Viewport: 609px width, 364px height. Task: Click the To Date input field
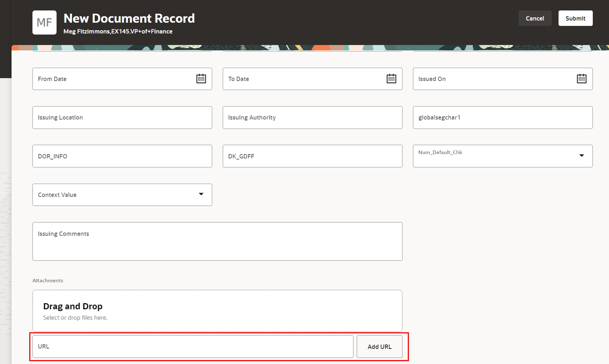click(303, 79)
